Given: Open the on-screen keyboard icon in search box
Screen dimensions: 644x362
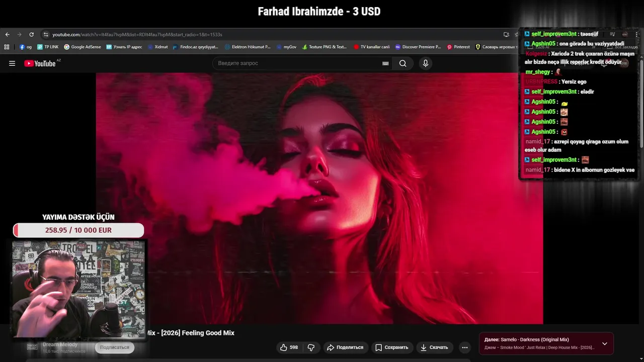Looking at the screenshot, I should pos(385,63).
